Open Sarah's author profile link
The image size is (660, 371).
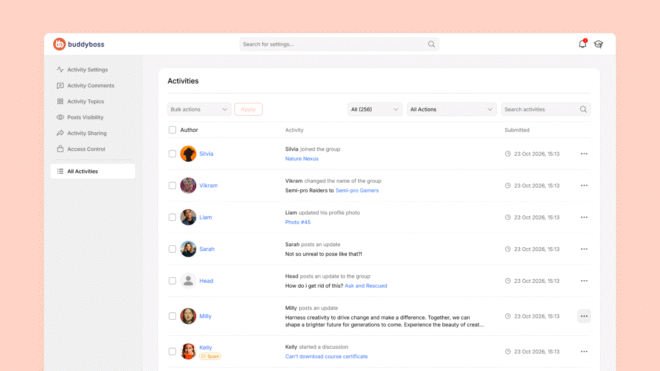click(x=207, y=249)
